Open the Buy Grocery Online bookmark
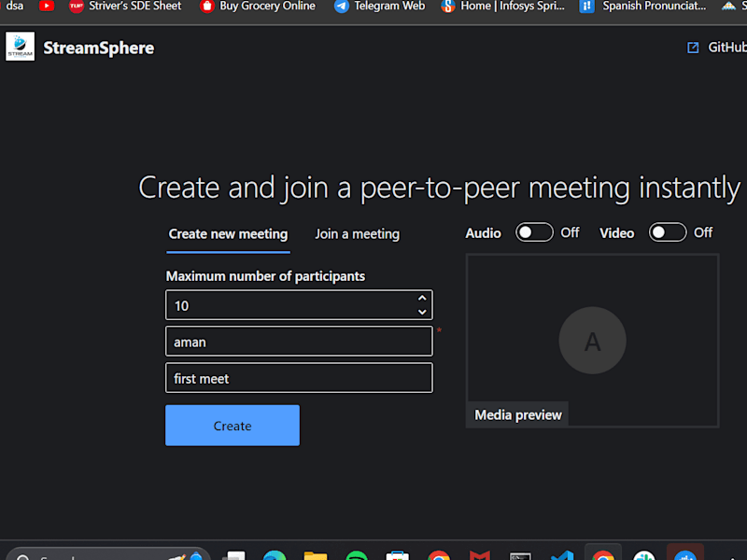Image resolution: width=747 pixels, height=560 pixels. coord(258,7)
